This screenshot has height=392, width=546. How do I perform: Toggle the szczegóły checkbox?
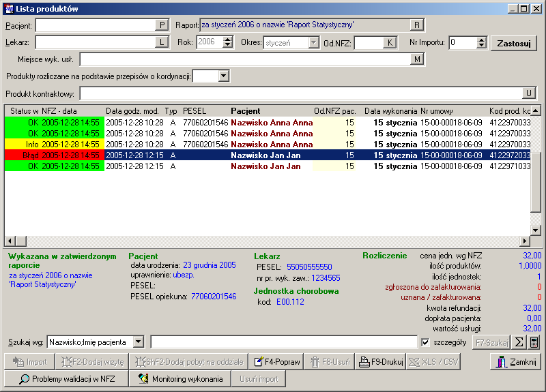[425, 342]
